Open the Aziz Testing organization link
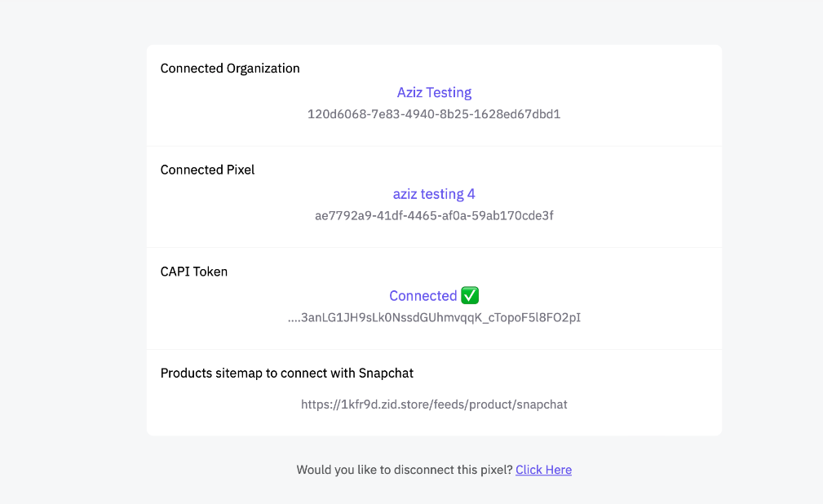This screenshot has width=823, height=504. click(x=434, y=92)
